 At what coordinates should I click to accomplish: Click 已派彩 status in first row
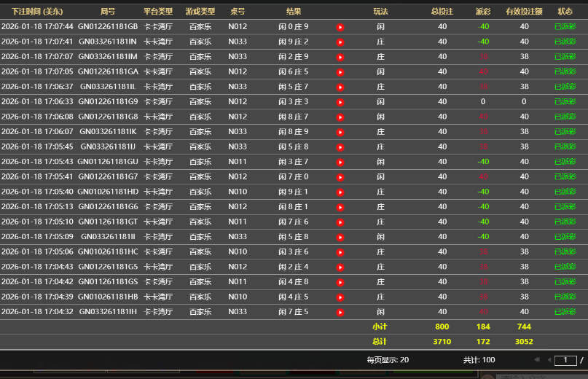pos(565,27)
